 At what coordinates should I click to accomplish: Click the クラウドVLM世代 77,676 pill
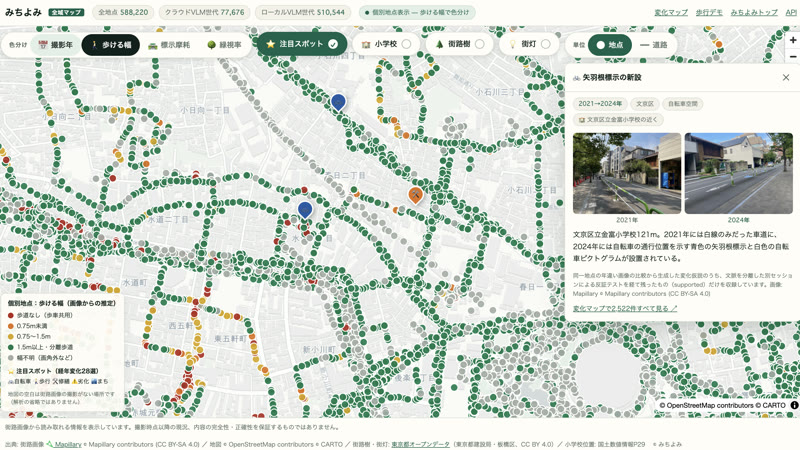tap(205, 12)
